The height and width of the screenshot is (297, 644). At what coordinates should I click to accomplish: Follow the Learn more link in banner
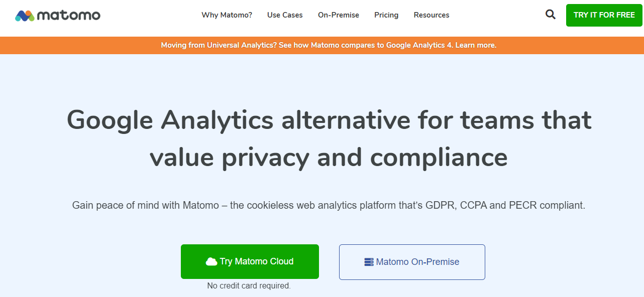476,45
